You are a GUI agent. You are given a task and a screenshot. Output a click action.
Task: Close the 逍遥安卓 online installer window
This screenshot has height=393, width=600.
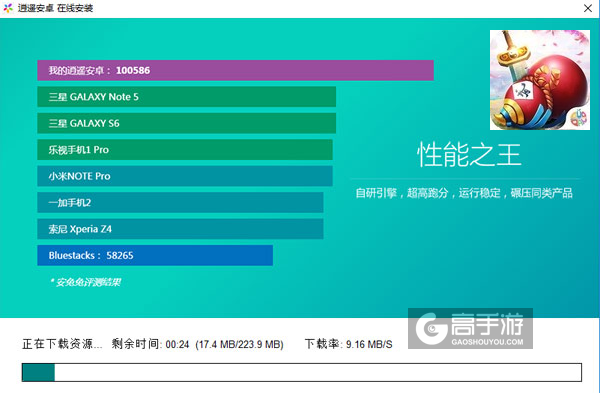point(588,8)
